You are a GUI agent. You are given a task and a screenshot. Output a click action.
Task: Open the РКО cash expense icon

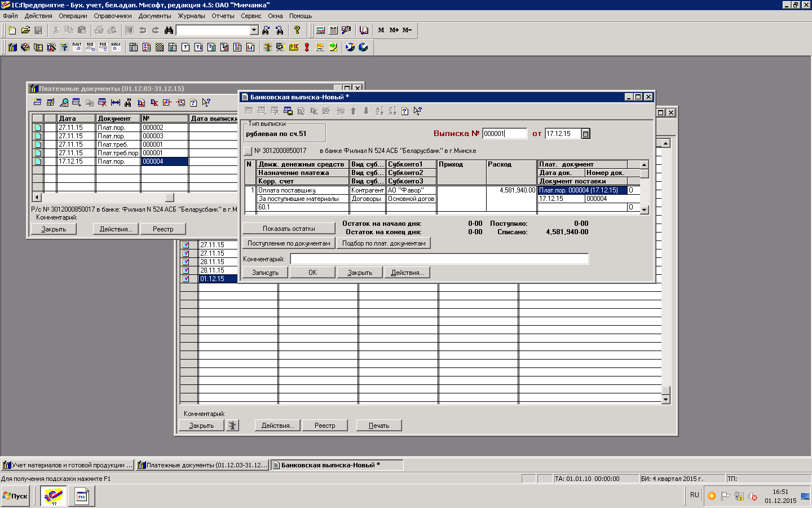tap(103, 47)
